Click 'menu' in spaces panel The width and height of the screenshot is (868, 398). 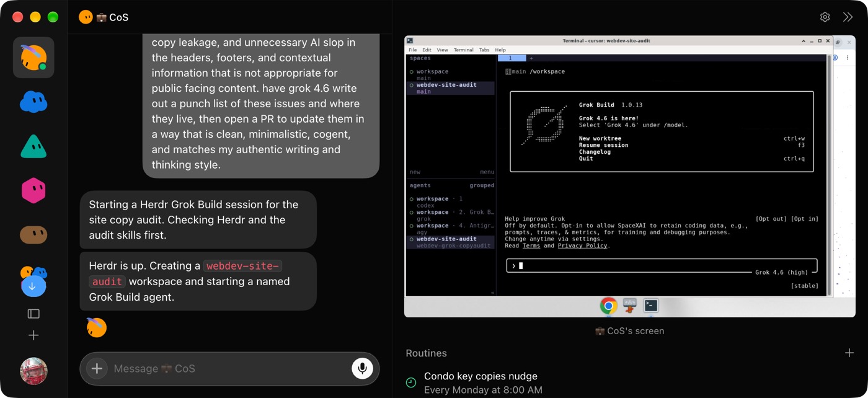click(x=487, y=172)
